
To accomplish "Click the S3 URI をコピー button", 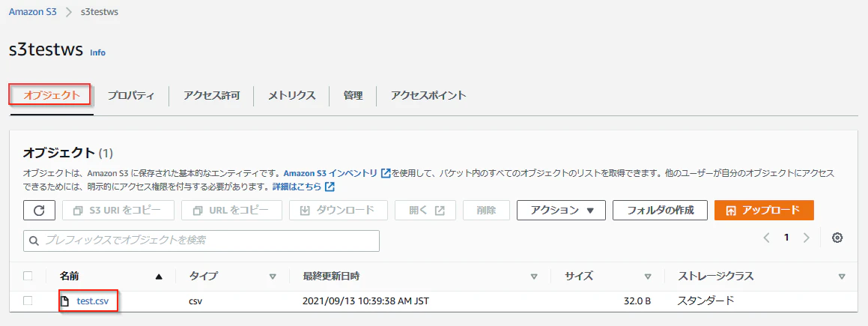I will 118,211.
